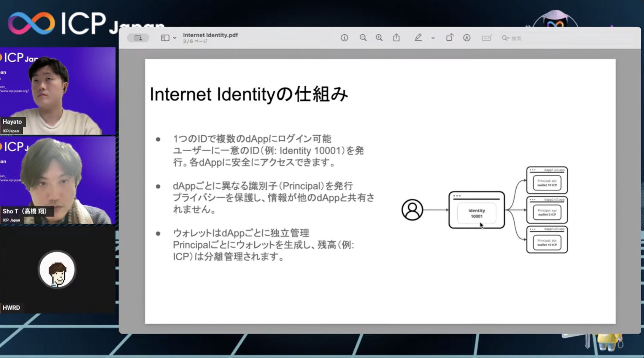Zoom in on the PDF
The height and width of the screenshot is (358, 644).
(x=379, y=38)
